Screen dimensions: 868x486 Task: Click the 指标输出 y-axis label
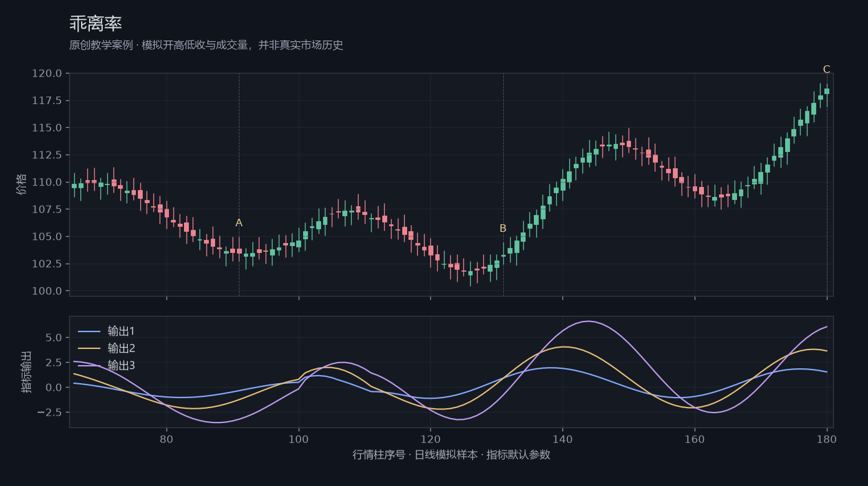point(27,372)
